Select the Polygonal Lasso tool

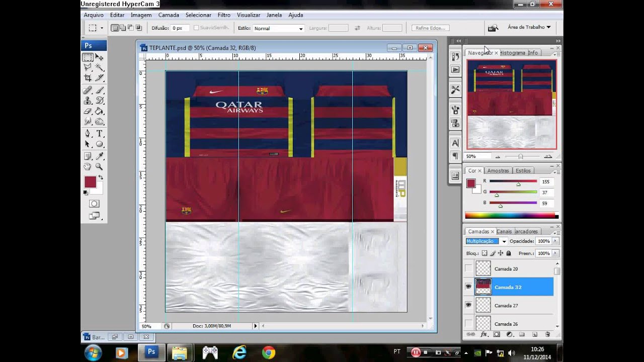coord(88,67)
